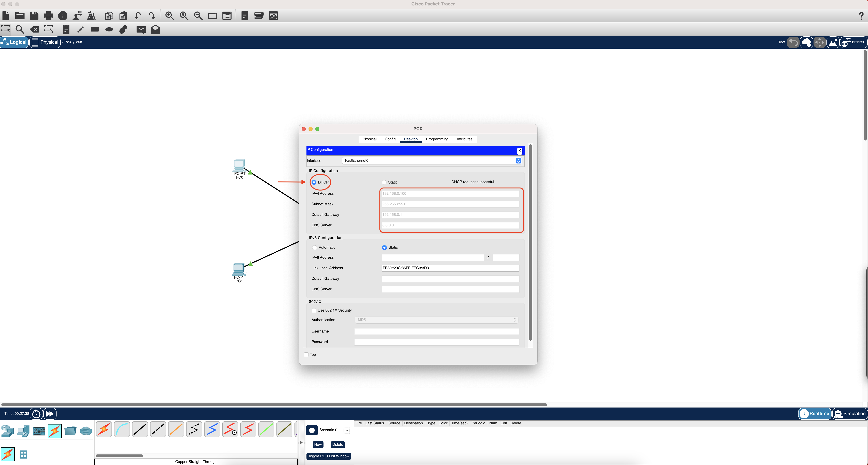Click the horizontal workspace scrollbar

274,404
